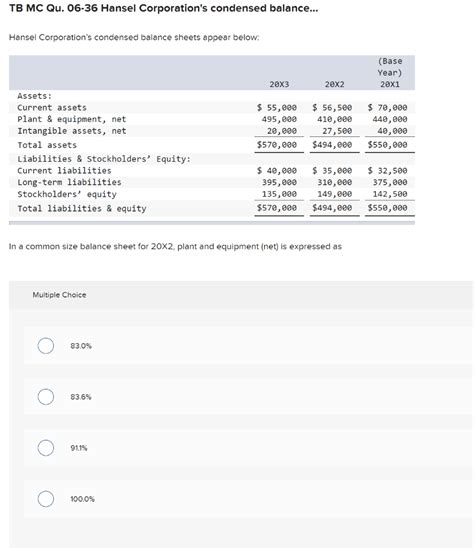
Task: Click the $494,000 total assets value
Action: point(332,145)
